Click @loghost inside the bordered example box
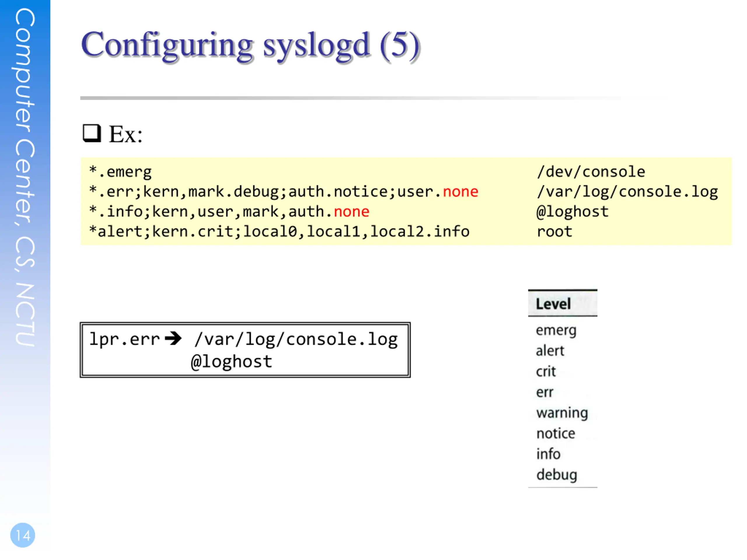 point(231,361)
